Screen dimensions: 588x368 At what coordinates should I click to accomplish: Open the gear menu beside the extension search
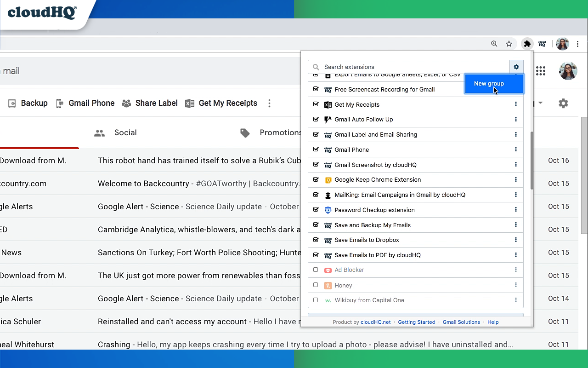[516, 67]
